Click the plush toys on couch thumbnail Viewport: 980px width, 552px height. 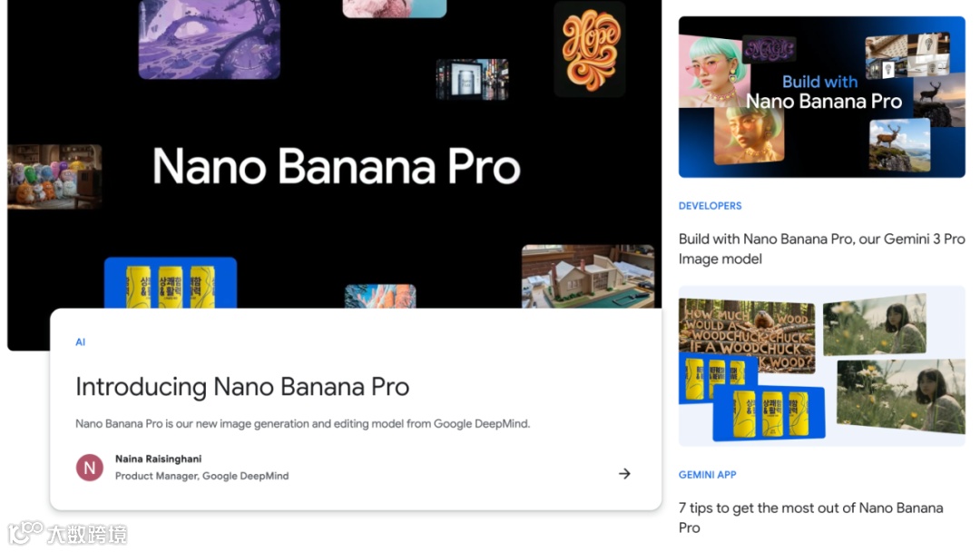(x=54, y=177)
